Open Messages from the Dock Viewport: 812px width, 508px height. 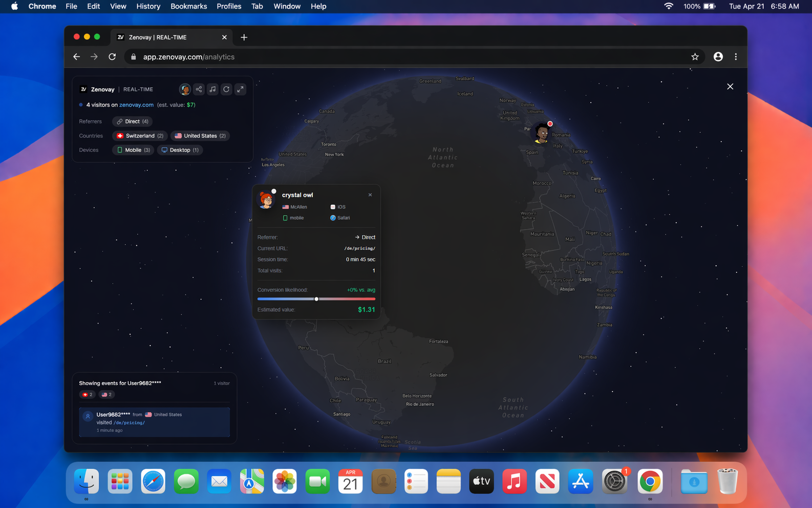[x=186, y=481]
